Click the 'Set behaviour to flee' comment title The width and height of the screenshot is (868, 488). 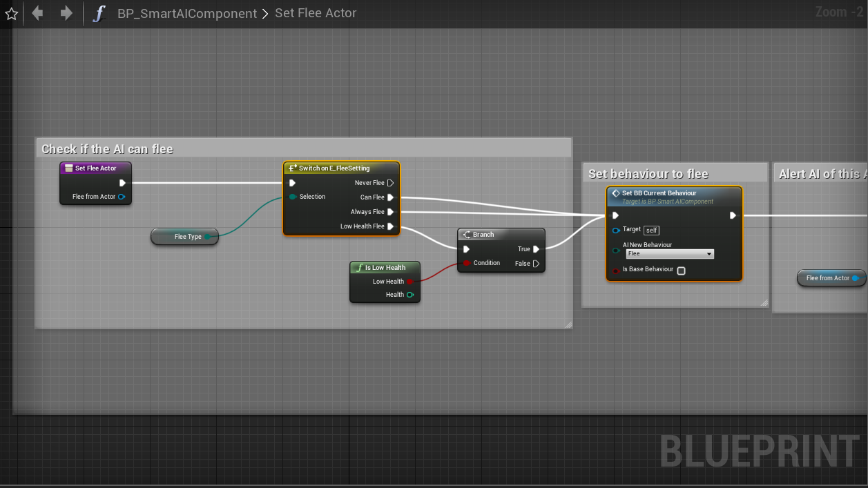(x=648, y=174)
